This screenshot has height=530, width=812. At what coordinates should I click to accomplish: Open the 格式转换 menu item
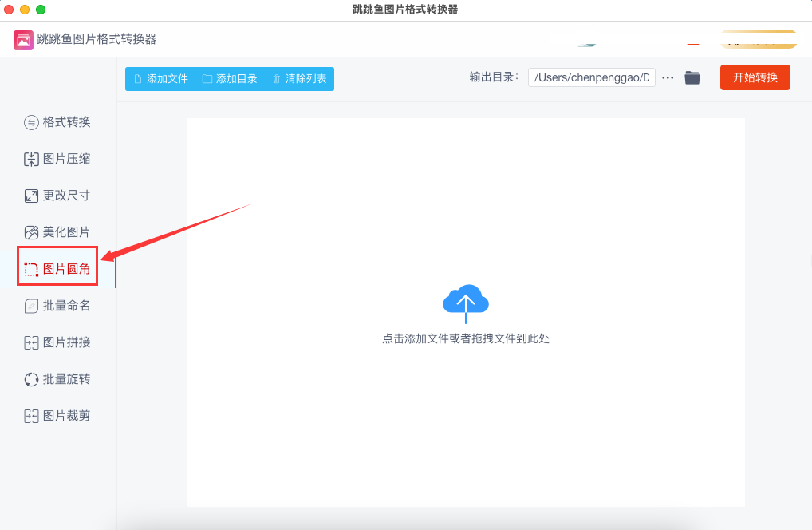coord(57,122)
